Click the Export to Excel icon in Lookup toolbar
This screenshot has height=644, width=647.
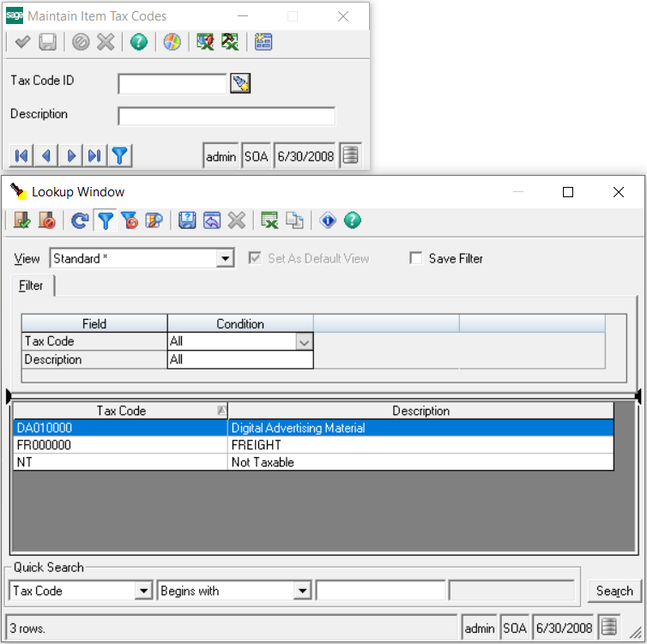coord(269,221)
